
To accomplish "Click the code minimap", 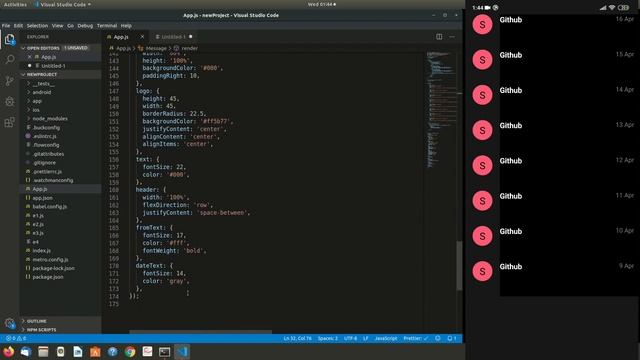I will 441,110.
